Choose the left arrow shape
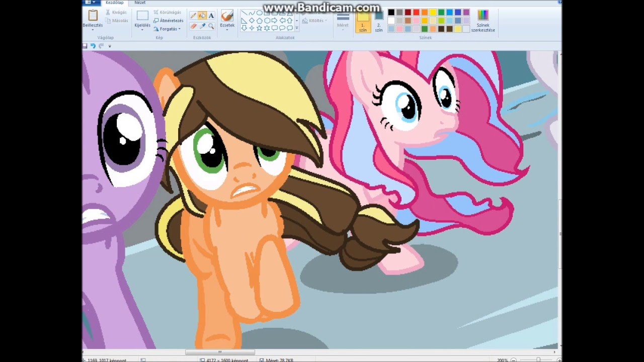This screenshot has height=362, width=644. tap(282, 21)
